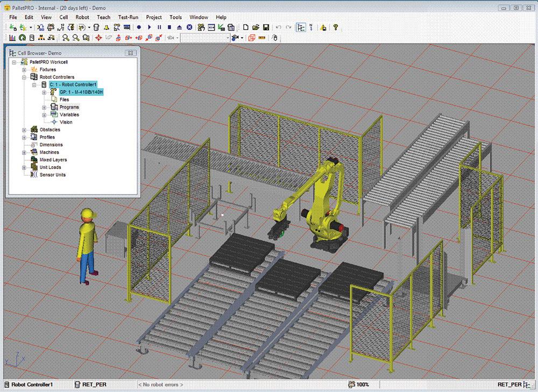The height and width of the screenshot is (392, 538).
Task: Activate the Zoom Window tool
Action: coord(85,38)
